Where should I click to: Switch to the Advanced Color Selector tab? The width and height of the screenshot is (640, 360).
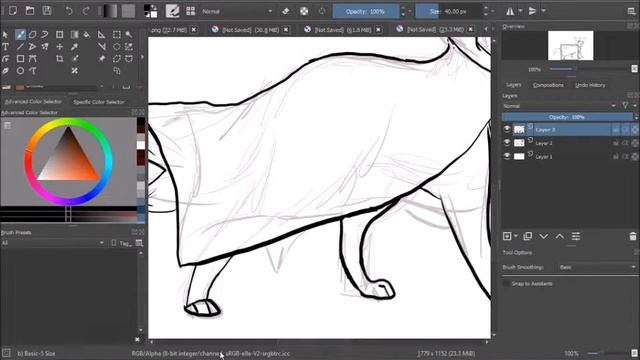pos(33,101)
